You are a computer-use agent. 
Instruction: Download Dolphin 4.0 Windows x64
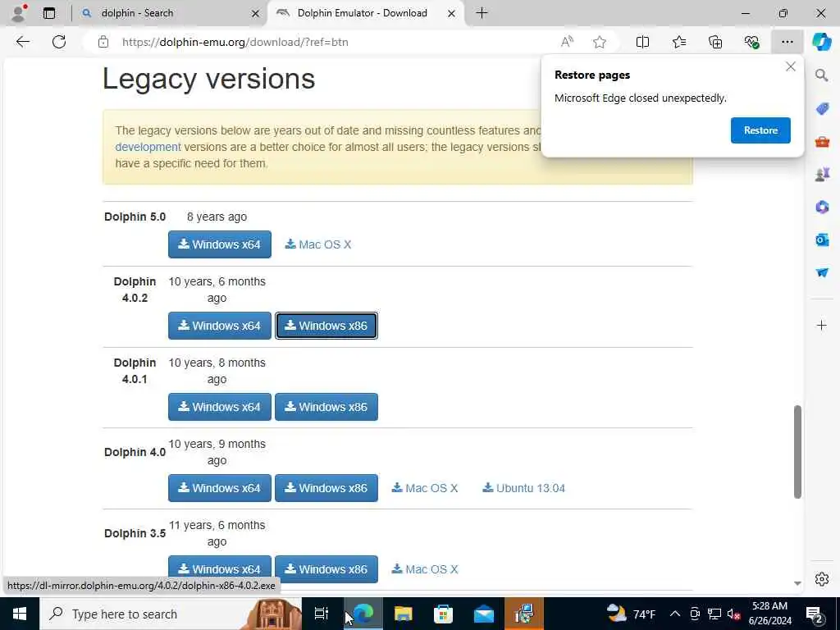click(x=220, y=488)
